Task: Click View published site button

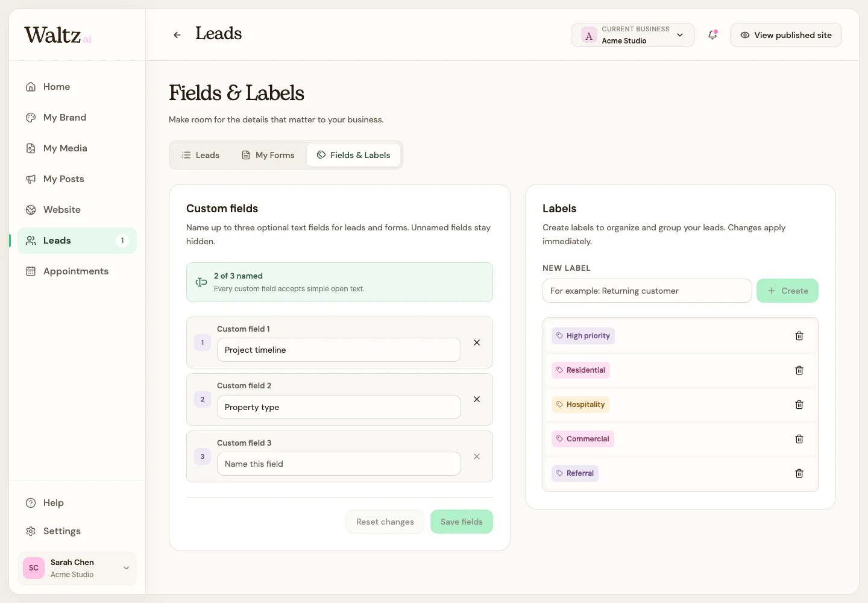Action: pos(786,35)
